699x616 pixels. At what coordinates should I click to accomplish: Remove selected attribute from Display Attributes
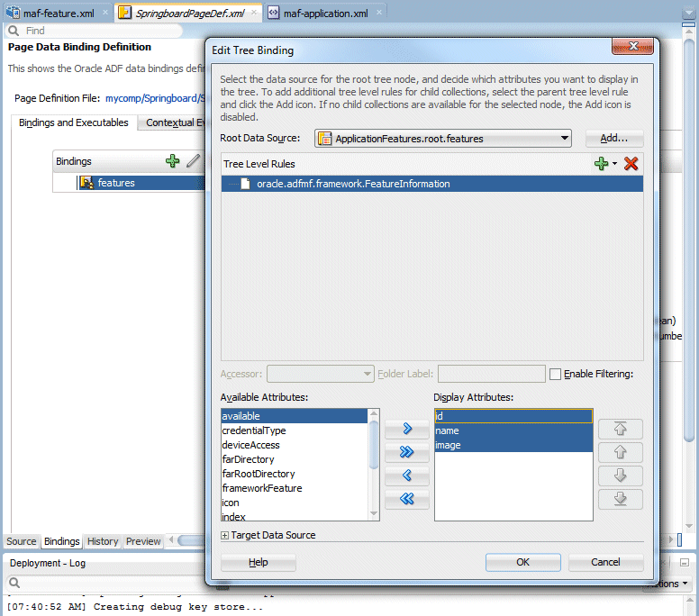coord(406,476)
